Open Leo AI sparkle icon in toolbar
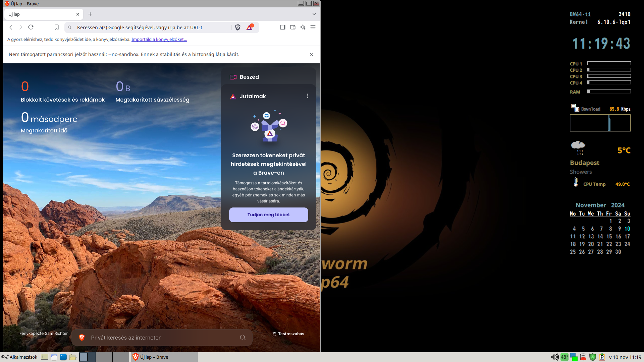This screenshot has height=362, width=644. click(303, 27)
